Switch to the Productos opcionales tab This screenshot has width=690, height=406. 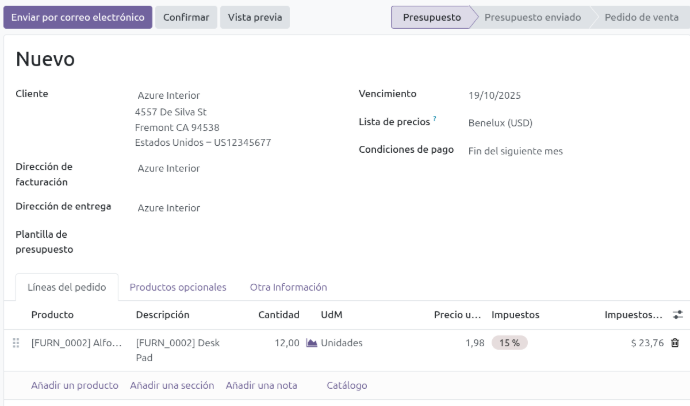click(x=178, y=287)
